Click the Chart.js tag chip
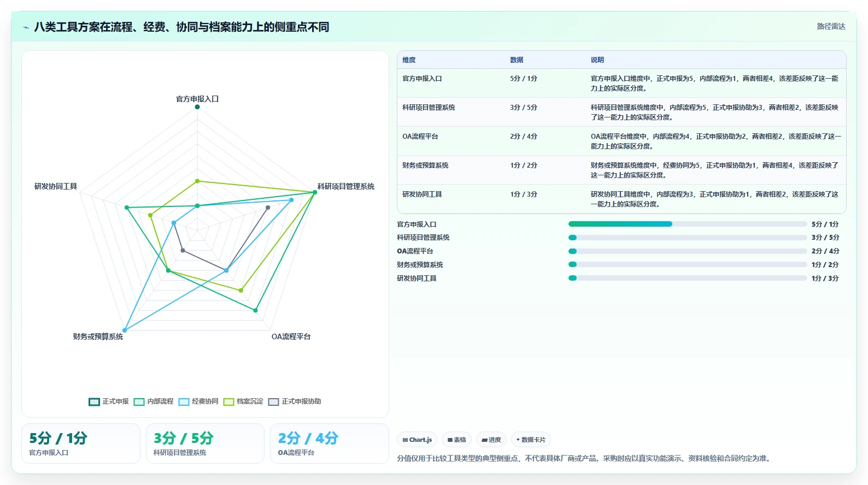The width and height of the screenshot is (868, 485). point(417,440)
